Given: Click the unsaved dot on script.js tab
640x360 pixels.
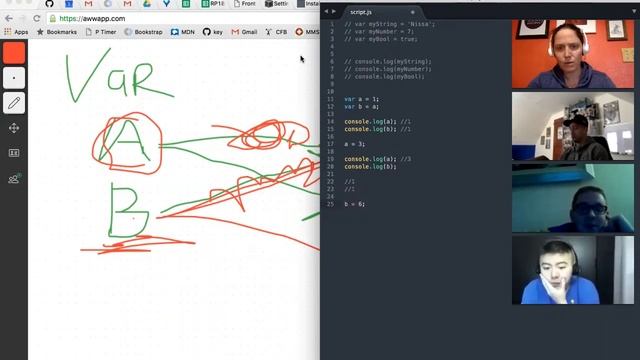Looking at the screenshot, I should point(413,12).
